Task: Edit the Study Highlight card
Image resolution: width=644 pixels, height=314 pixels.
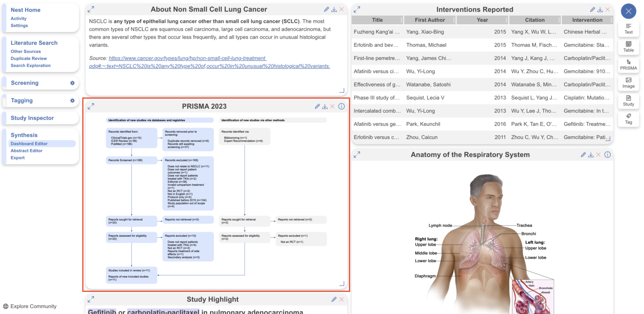Action: 334,299
